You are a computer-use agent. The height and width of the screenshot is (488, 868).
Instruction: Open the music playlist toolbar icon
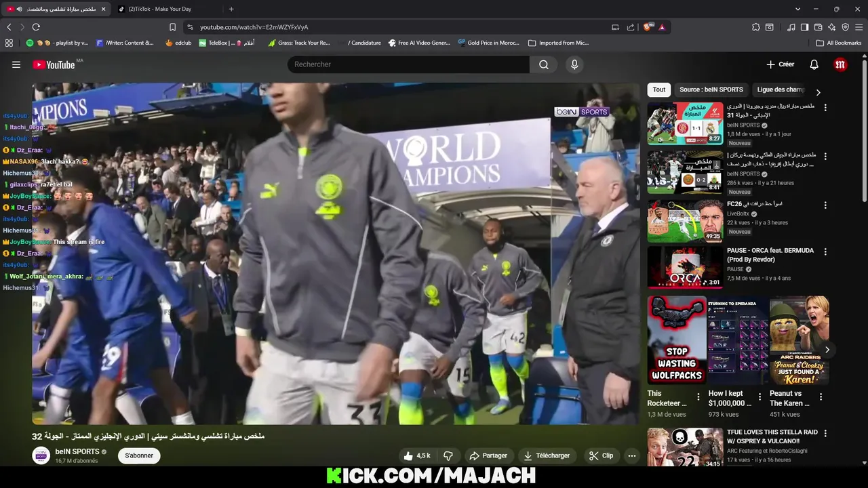click(x=791, y=27)
